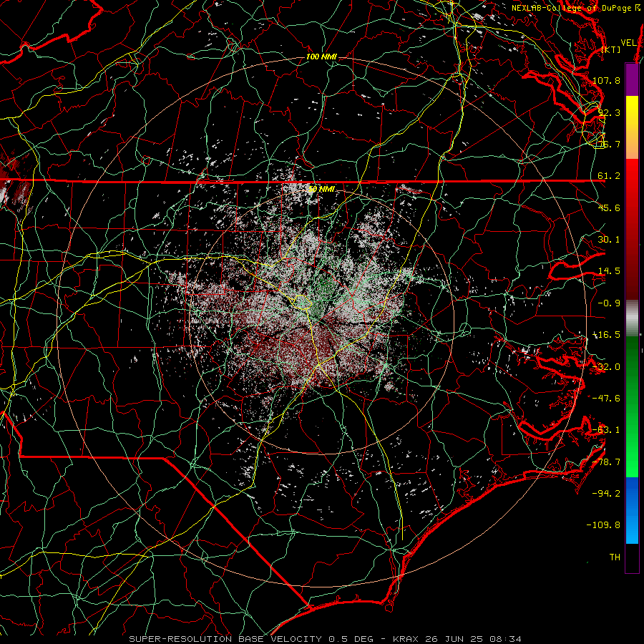This screenshot has width=644, height=644.
Task: Select the -47.6 velocity scale value
Action: pos(606,399)
